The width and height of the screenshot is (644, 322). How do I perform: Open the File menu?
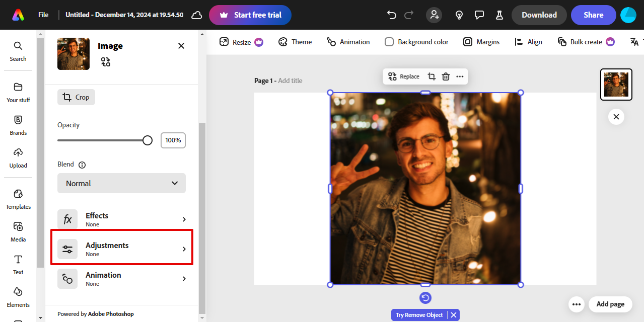click(43, 15)
